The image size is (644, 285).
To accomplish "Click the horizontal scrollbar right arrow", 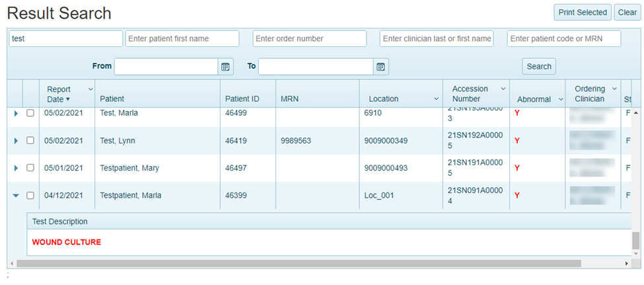I will 626,263.
